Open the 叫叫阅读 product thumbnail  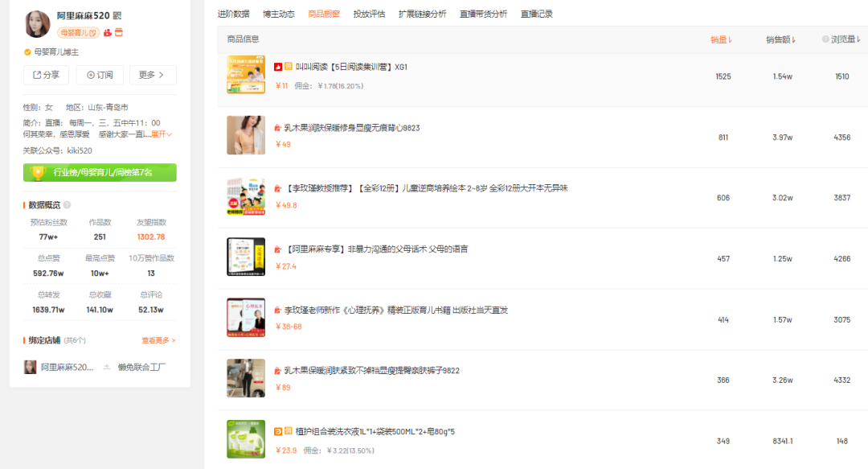(x=246, y=74)
